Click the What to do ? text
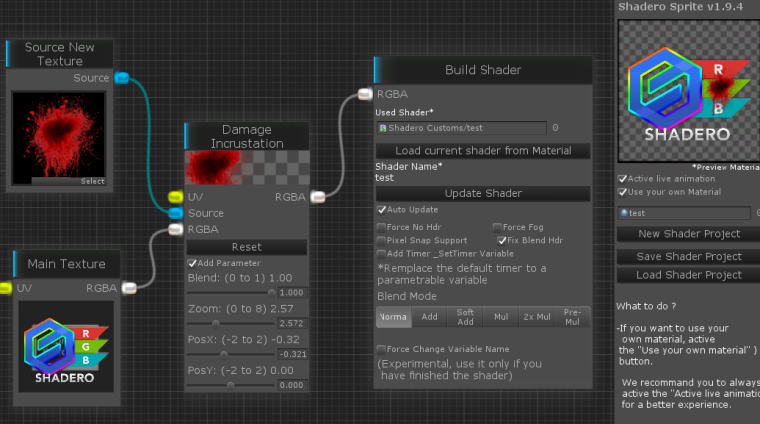This screenshot has height=424, width=760. [646, 306]
